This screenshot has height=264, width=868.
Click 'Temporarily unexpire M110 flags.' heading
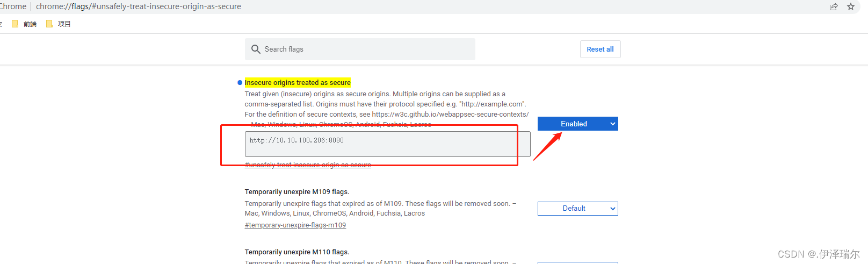[x=297, y=252]
